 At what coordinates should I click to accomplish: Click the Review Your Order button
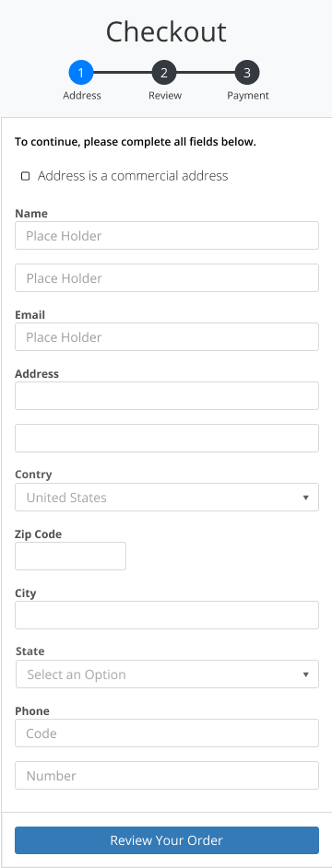click(167, 840)
